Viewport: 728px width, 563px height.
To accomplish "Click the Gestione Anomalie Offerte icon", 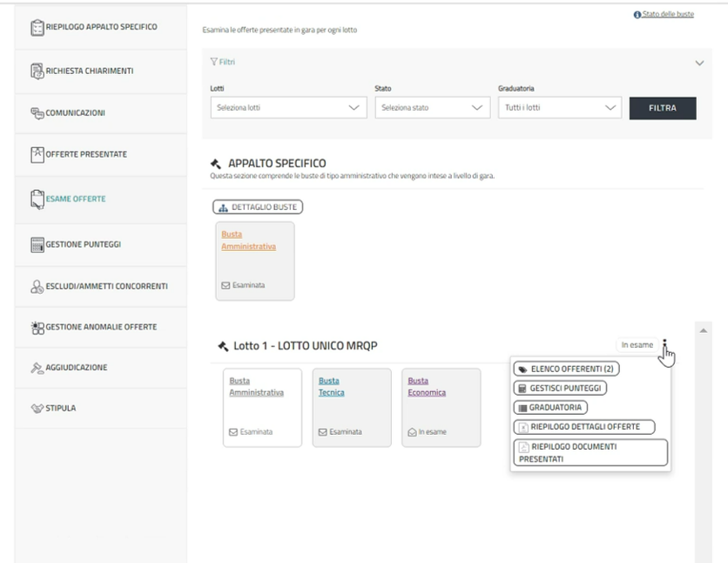I will [37, 328].
